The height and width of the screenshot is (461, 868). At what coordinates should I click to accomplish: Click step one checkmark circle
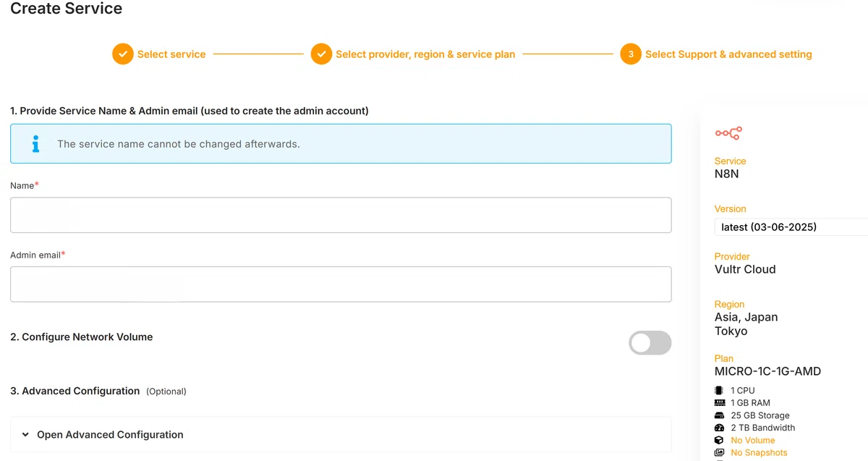point(123,54)
